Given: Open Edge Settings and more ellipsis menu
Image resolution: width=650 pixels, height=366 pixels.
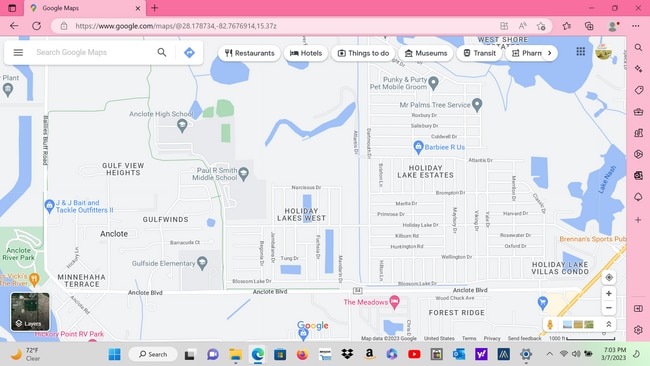Looking at the screenshot, I should coord(635,26).
